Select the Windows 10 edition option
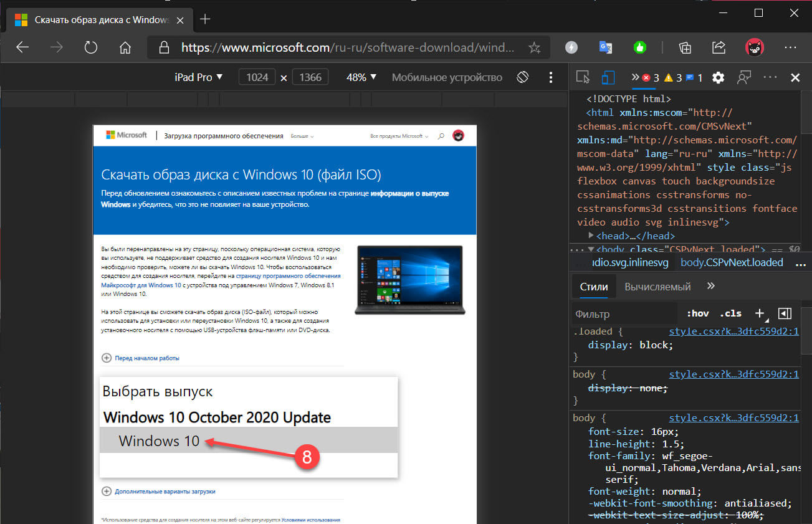The width and height of the screenshot is (812, 524). coord(249,440)
